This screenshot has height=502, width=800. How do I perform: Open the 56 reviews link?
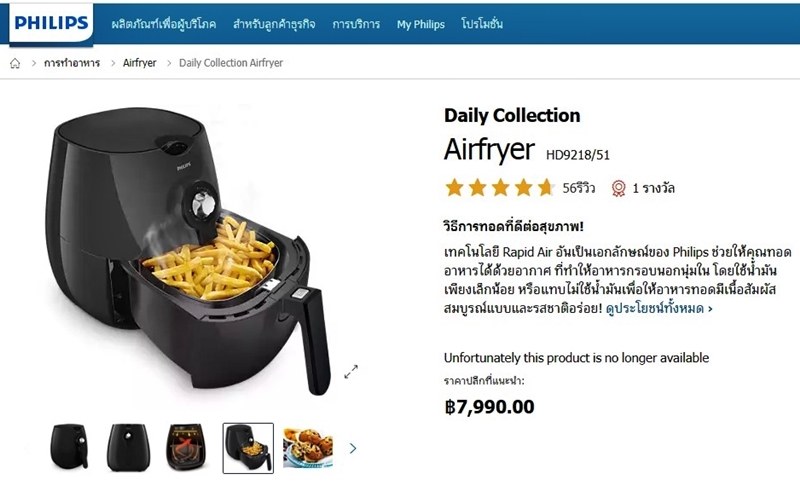click(579, 188)
